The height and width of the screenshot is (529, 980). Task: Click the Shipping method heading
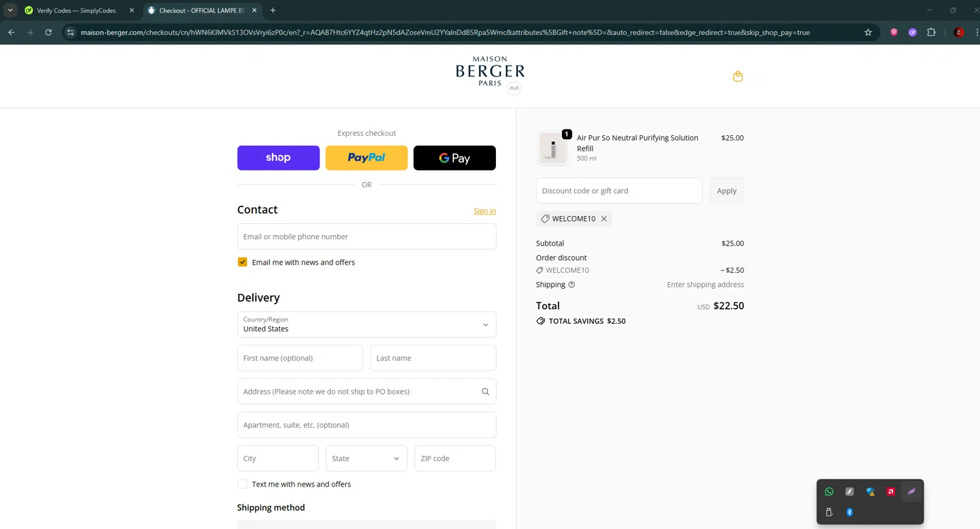coord(271,507)
